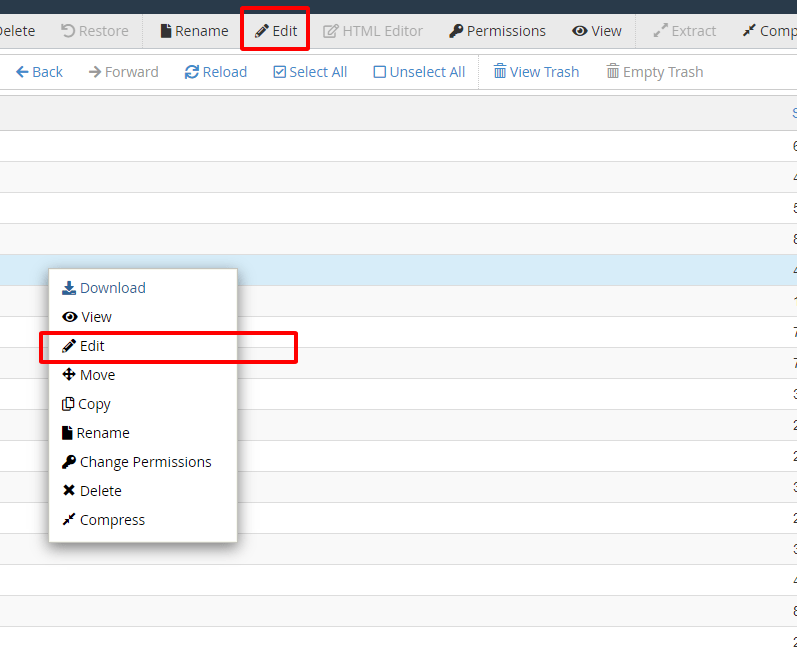The width and height of the screenshot is (797, 654).
Task: Click the pencil icon in toolbar Edit
Action: click(x=261, y=32)
